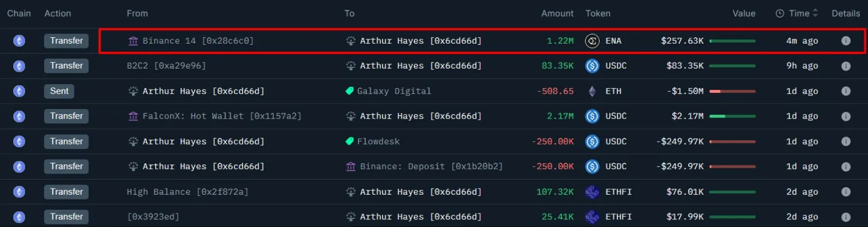Screen dimensions: 868x227
Task: Click value bar for $2.17M USDC transfer
Action: click(x=732, y=116)
